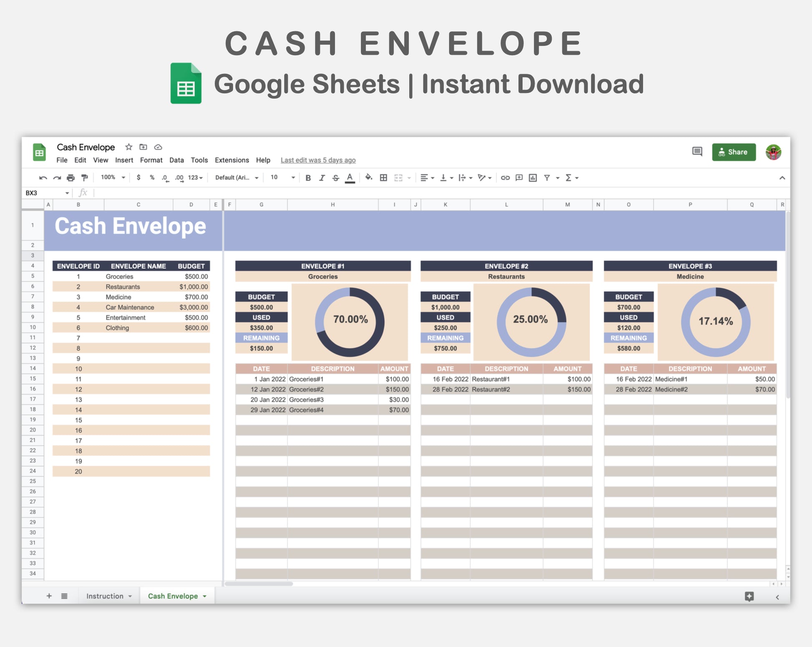The height and width of the screenshot is (647, 812).
Task: Toggle italic formatting
Action: click(322, 178)
